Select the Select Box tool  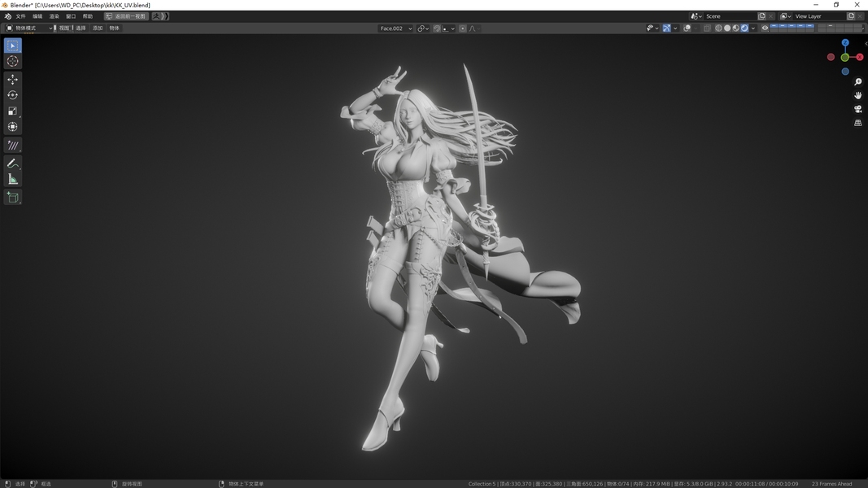click(x=13, y=46)
